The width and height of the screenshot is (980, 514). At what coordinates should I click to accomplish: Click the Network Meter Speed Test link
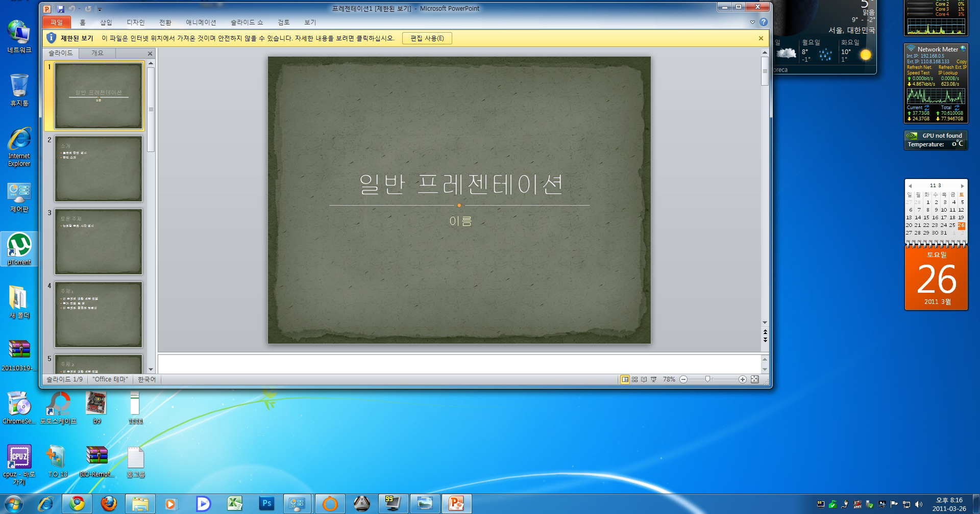[x=918, y=73]
